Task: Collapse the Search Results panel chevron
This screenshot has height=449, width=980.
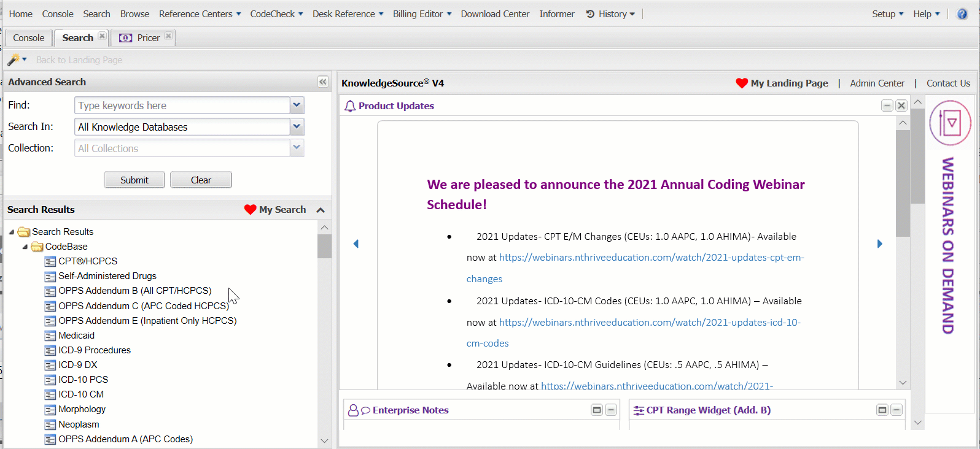Action: [320, 210]
